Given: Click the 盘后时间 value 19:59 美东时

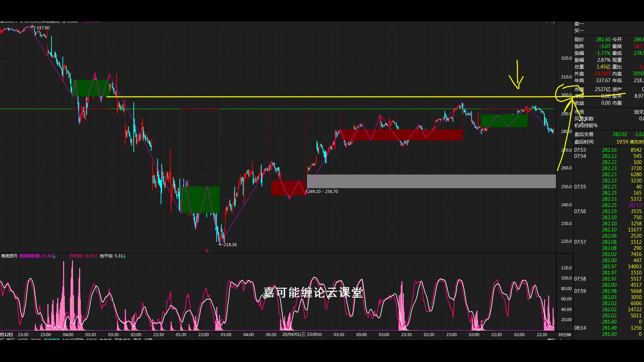Looking at the screenshot, I should (630, 142).
